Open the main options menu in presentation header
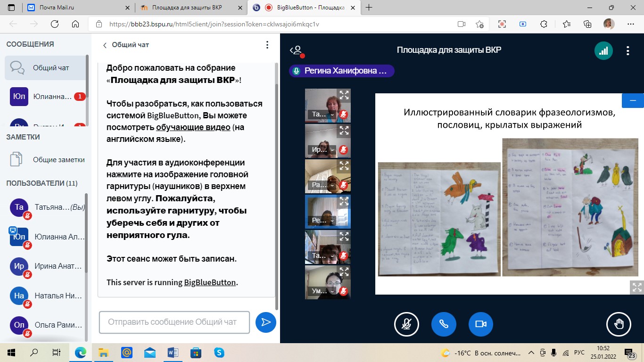Image resolution: width=644 pixels, height=362 pixels. click(x=627, y=51)
